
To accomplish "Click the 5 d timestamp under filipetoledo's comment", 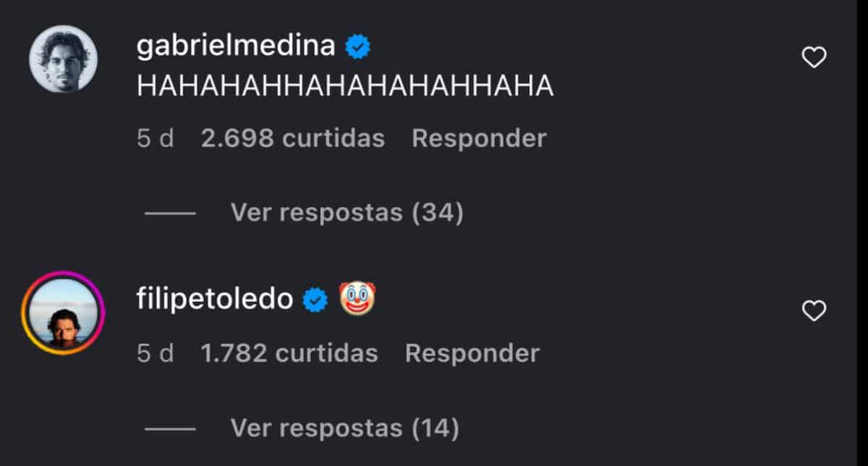I will tap(156, 353).
